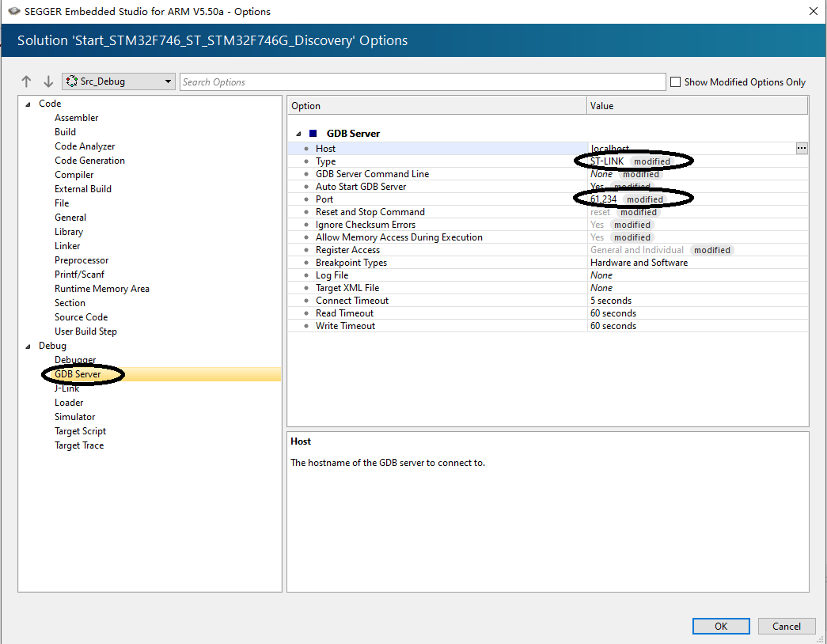Image resolution: width=827 pixels, height=644 pixels.
Task: Select the User Build Step category
Action: click(x=86, y=331)
